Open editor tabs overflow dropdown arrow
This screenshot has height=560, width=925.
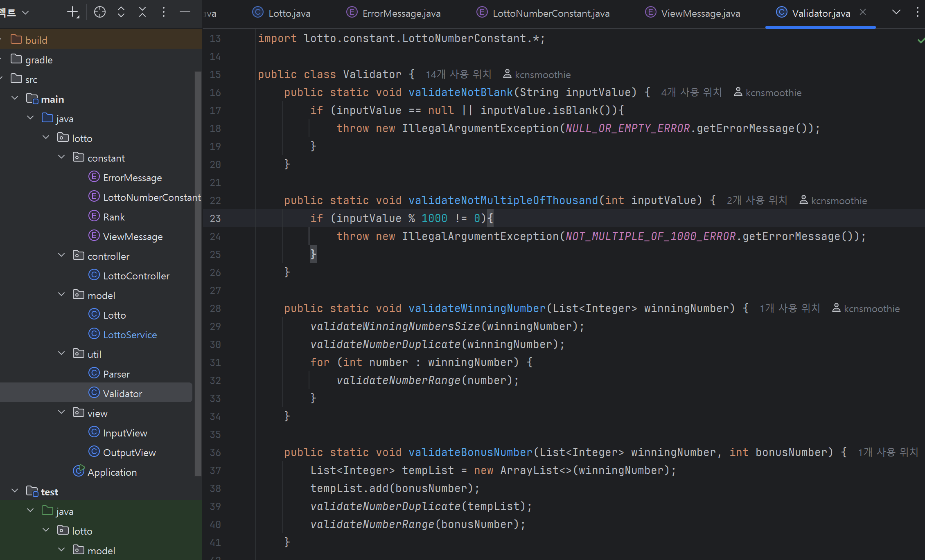coord(896,12)
